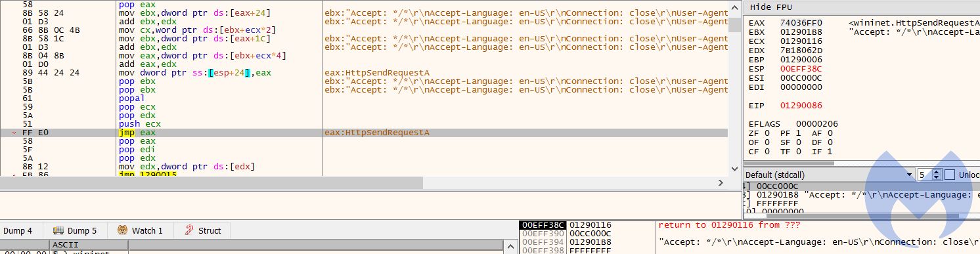
Task: Click EBX register value 012901B8
Action: (x=801, y=32)
